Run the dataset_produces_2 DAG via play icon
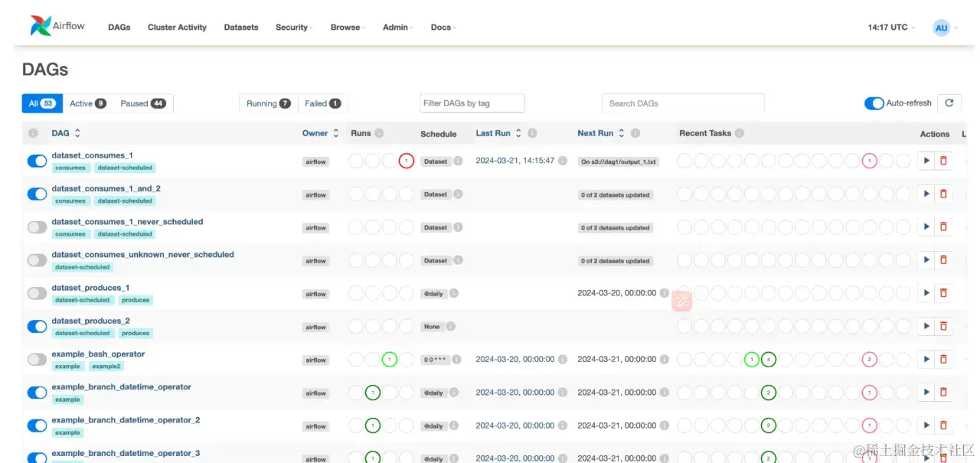Image resolution: width=980 pixels, height=463 pixels. pyautogui.click(x=926, y=326)
